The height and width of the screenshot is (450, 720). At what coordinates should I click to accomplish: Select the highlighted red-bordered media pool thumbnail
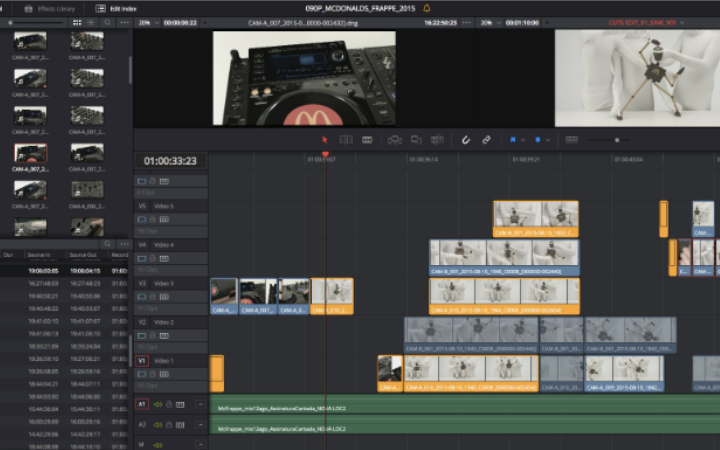(x=29, y=153)
